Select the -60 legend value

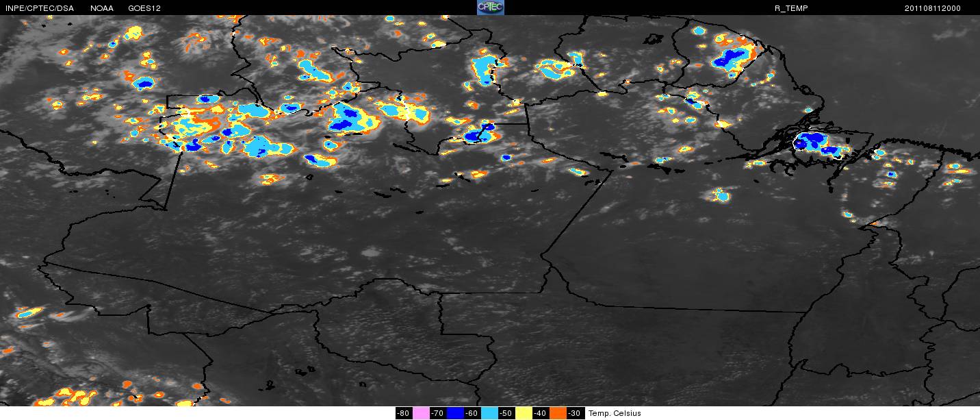click(472, 413)
